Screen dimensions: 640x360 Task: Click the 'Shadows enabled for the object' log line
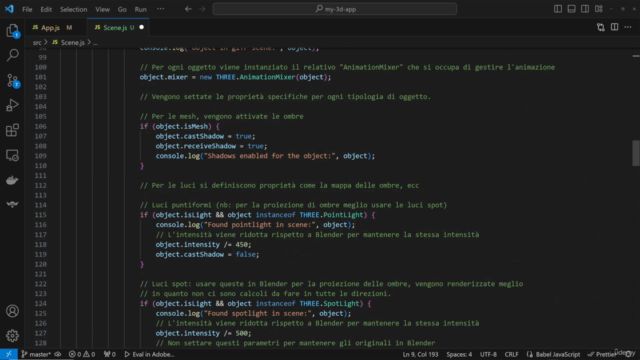point(265,156)
